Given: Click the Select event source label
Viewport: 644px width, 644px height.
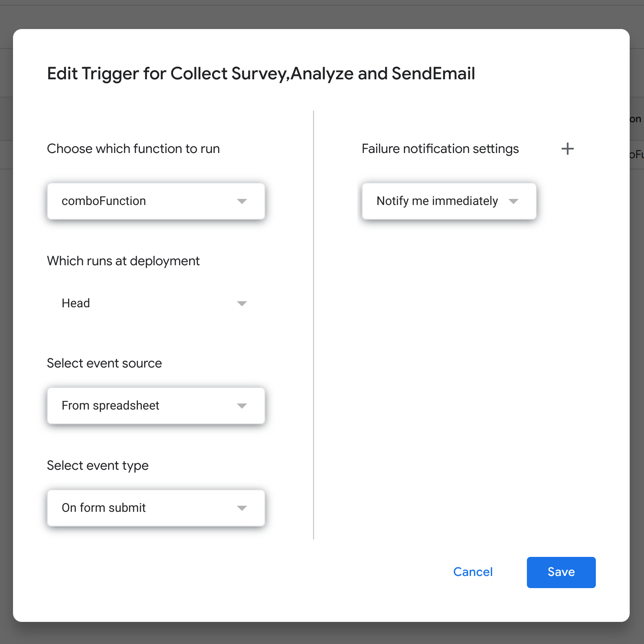Looking at the screenshot, I should [x=104, y=363].
